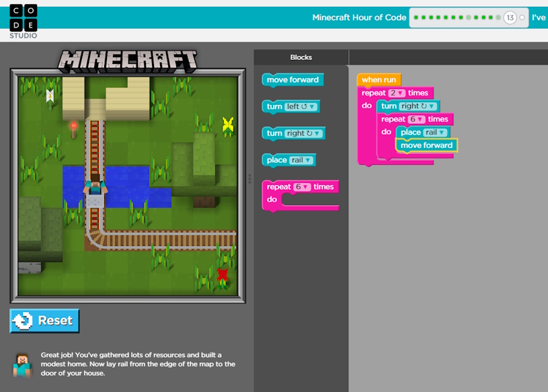Select the highlighted move forward block in workspace
Image resolution: width=548 pixels, height=392 pixels.
(x=426, y=145)
